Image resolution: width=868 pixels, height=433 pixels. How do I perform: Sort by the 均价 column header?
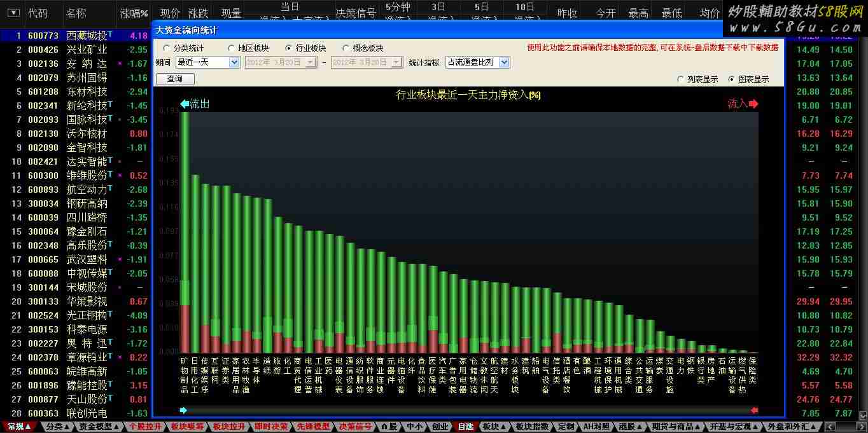click(x=710, y=13)
